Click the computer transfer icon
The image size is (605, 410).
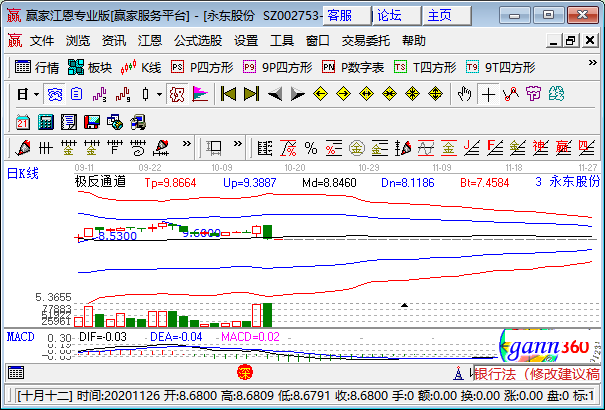(x=138, y=122)
